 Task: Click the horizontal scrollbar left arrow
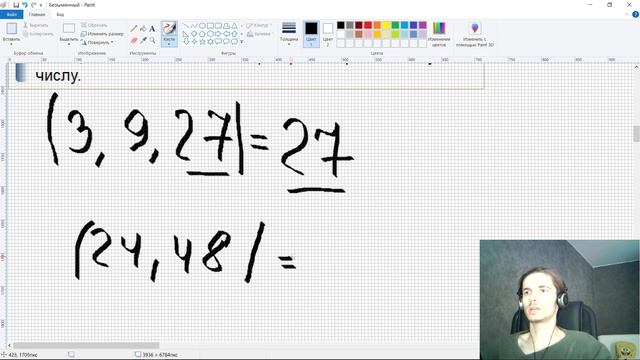10,345
